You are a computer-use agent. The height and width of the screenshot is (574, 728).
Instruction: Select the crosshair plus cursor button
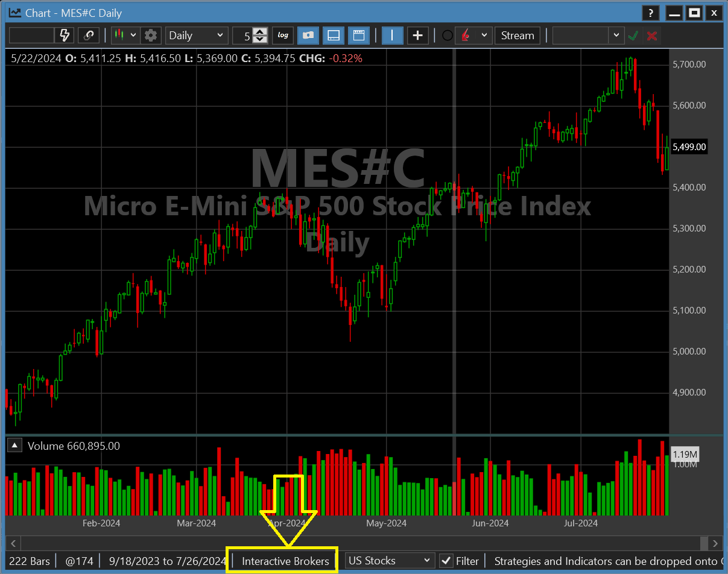tap(417, 36)
